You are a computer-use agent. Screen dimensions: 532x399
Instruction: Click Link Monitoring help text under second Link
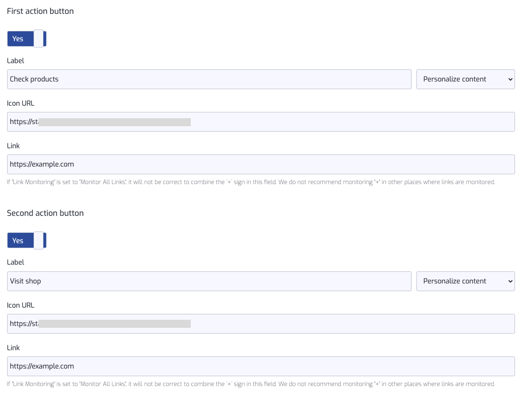point(251,384)
